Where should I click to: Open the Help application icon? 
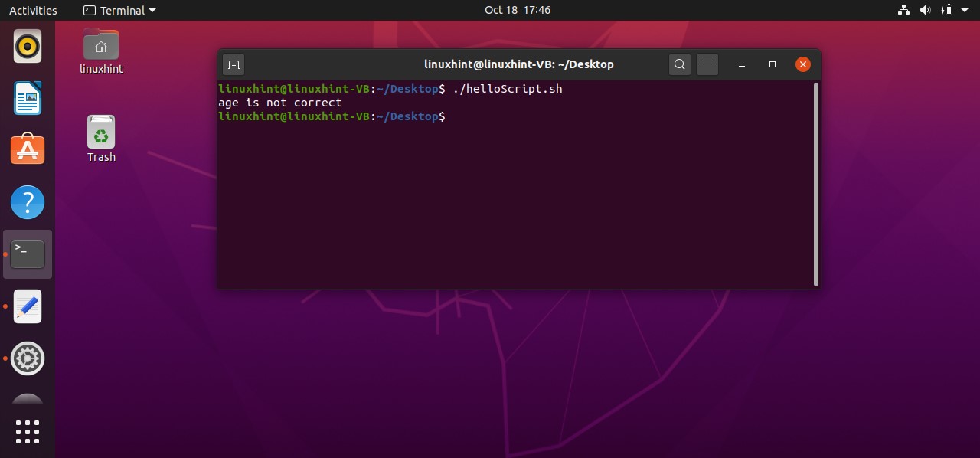tap(28, 202)
